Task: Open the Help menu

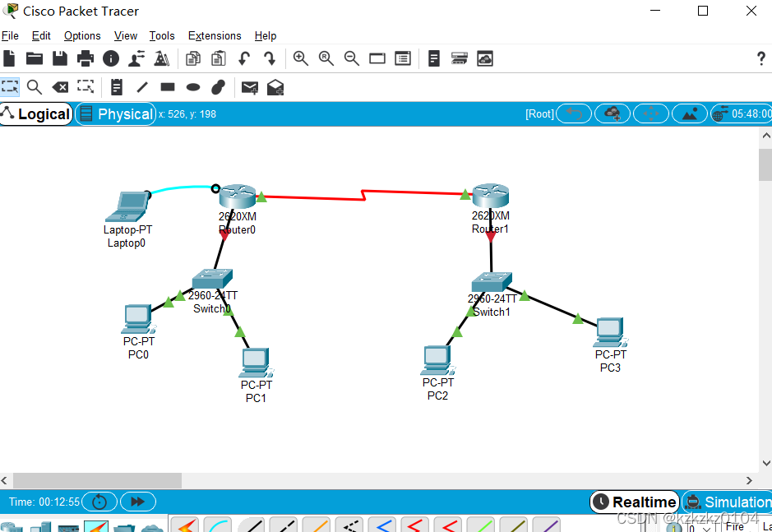Action: point(266,36)
